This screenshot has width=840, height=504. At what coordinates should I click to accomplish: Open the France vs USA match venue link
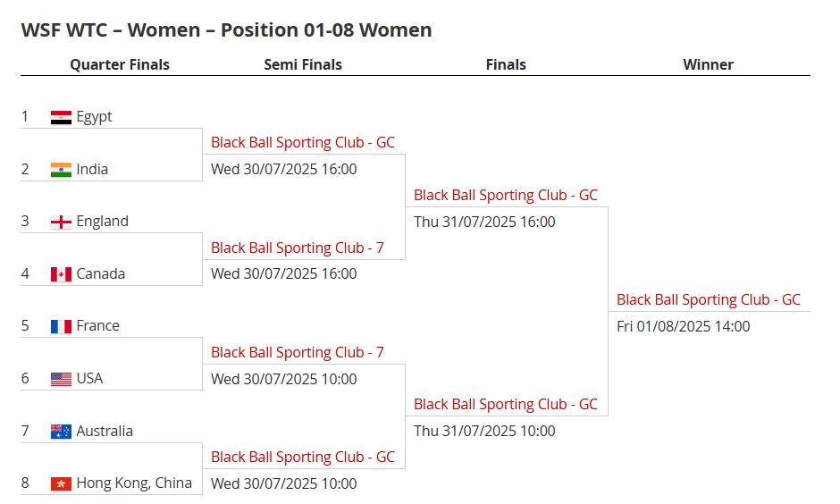click(297, 352)
